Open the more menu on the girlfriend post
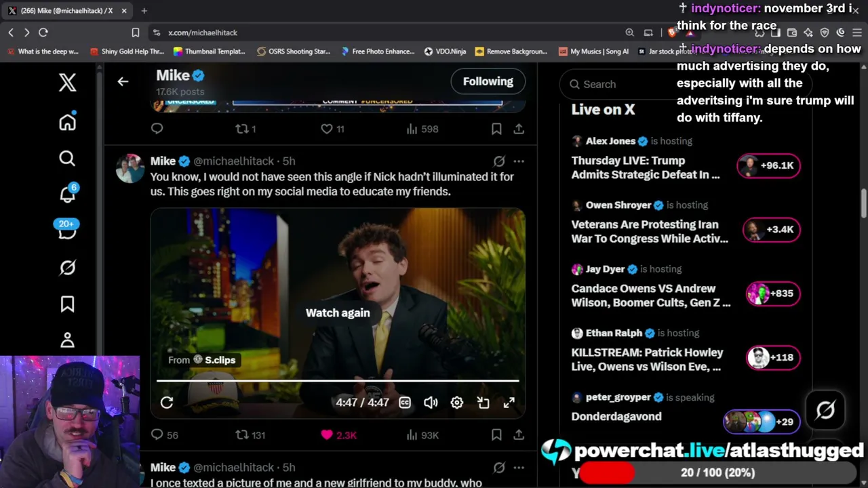 click(x=519, y=468)
